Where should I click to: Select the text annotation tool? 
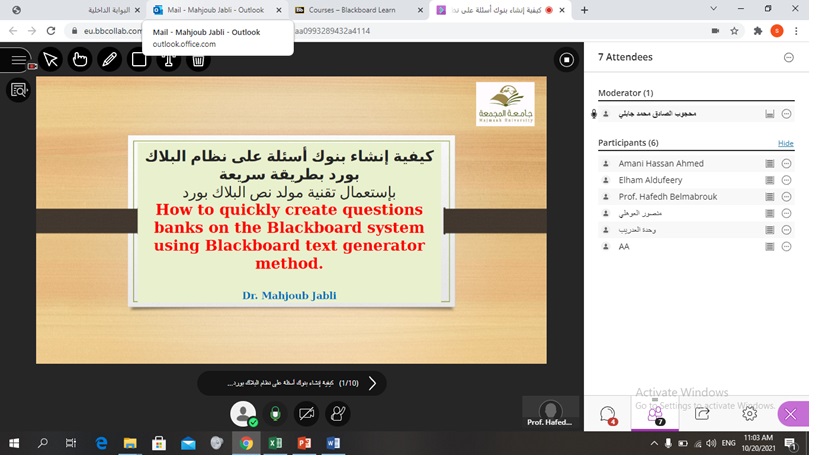point(168,60)
